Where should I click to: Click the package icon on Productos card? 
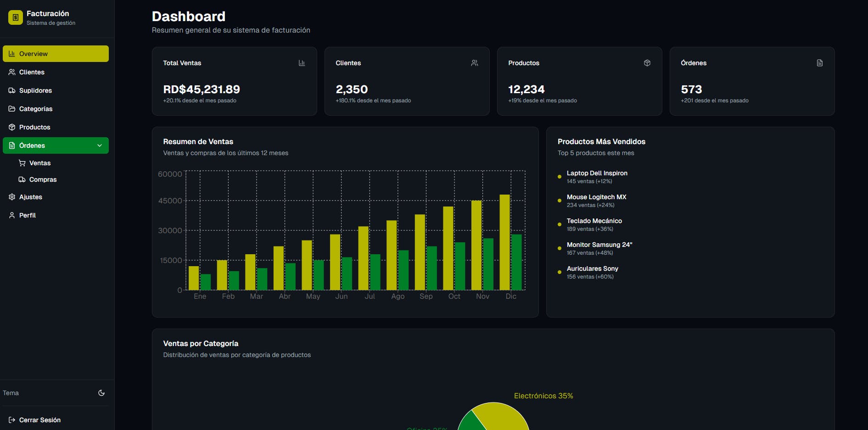pos(647,63)
